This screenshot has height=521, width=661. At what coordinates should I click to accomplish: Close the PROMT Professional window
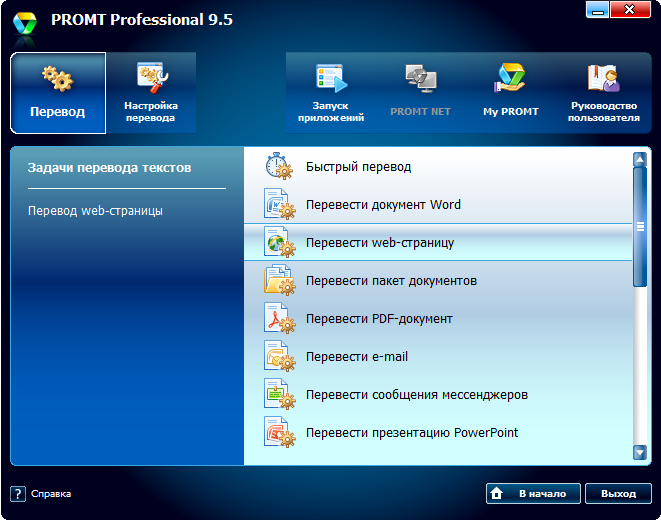point(630,9)
